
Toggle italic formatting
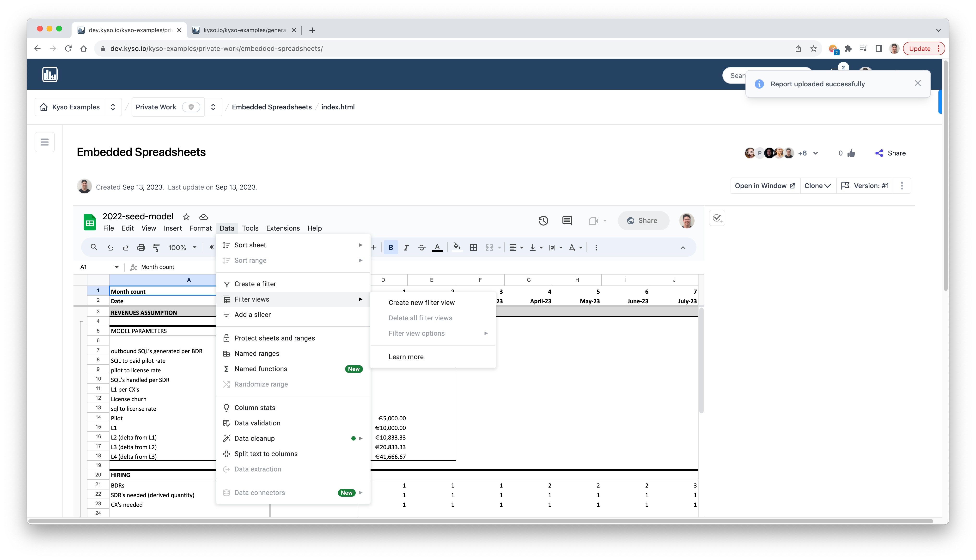tap(406, 248)
